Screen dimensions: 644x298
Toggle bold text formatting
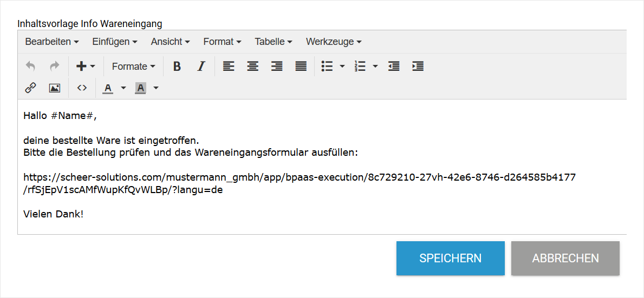(x=177, y=67)
